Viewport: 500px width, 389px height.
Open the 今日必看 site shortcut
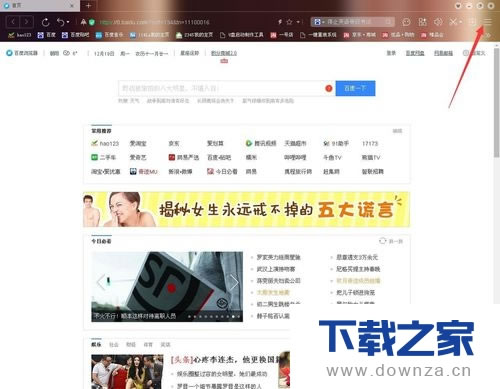point(222,171)
